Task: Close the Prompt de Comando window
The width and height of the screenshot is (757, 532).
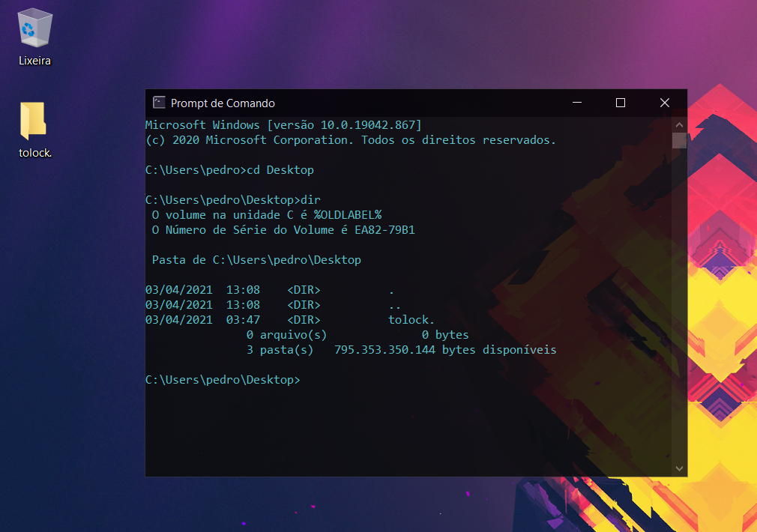Action: pyautogui.click(x=664, y=103)
